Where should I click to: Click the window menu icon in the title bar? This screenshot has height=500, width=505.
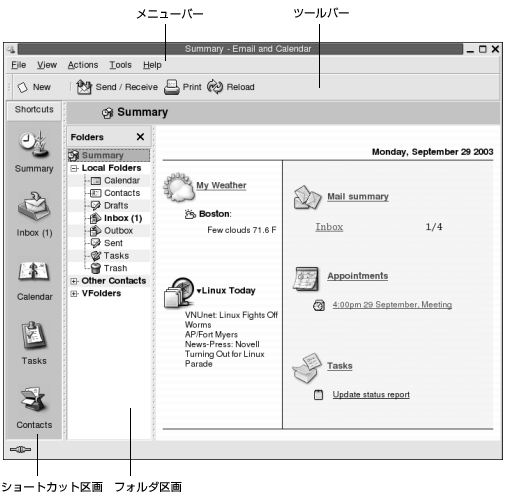(11, 49)
